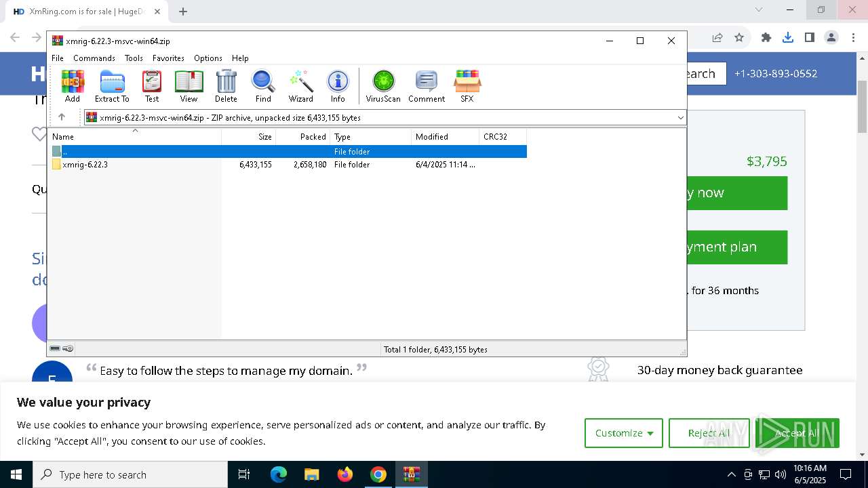Select the parent folder ".." row

288,152
